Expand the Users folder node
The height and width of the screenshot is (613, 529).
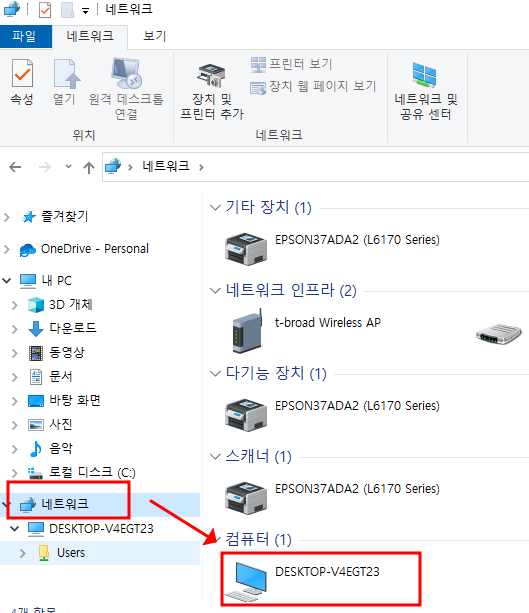[x=22, y=554]
